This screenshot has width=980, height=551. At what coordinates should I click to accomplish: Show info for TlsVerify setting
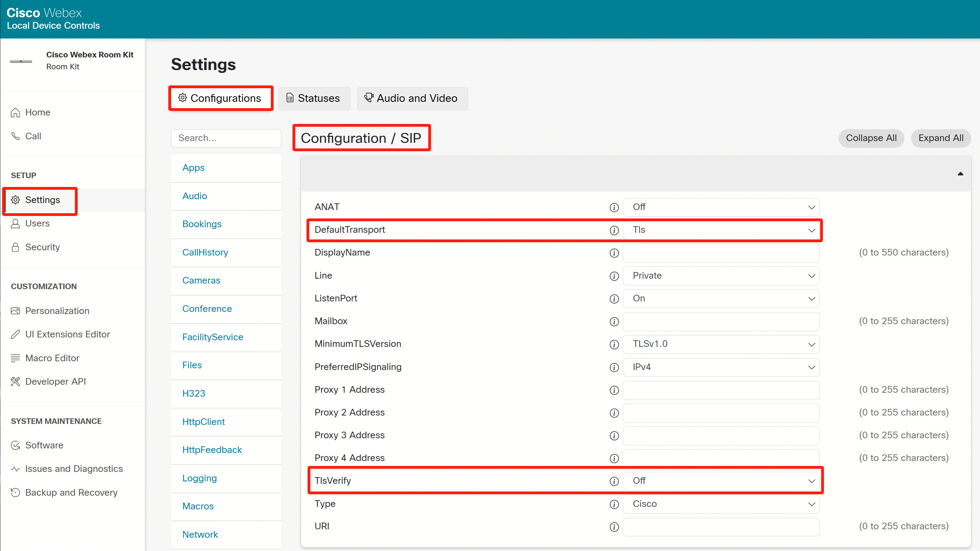[614, 481]
